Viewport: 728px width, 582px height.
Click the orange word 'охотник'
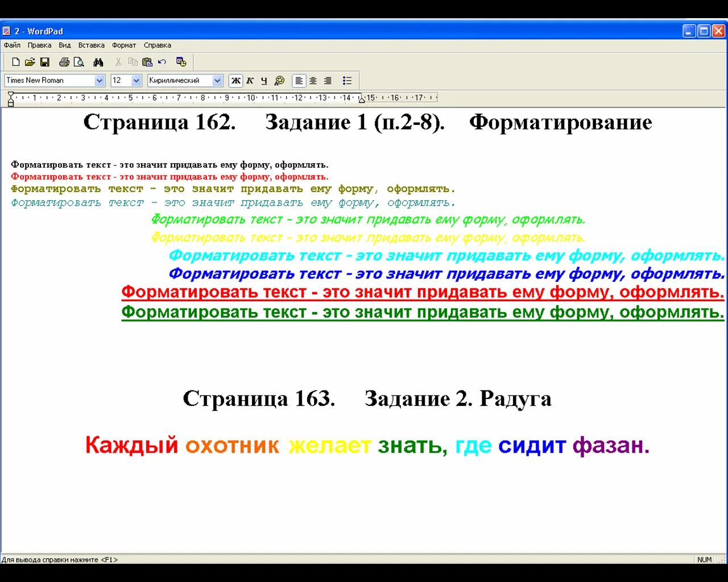click(232, 445)
